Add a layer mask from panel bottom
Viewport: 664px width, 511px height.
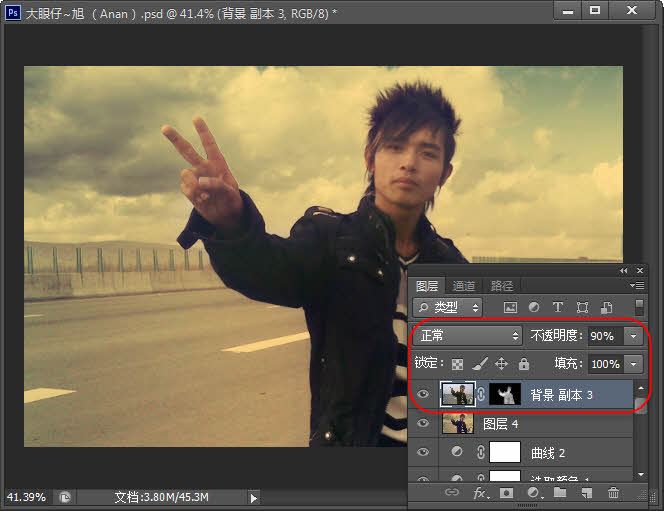[x=507, y=493]
